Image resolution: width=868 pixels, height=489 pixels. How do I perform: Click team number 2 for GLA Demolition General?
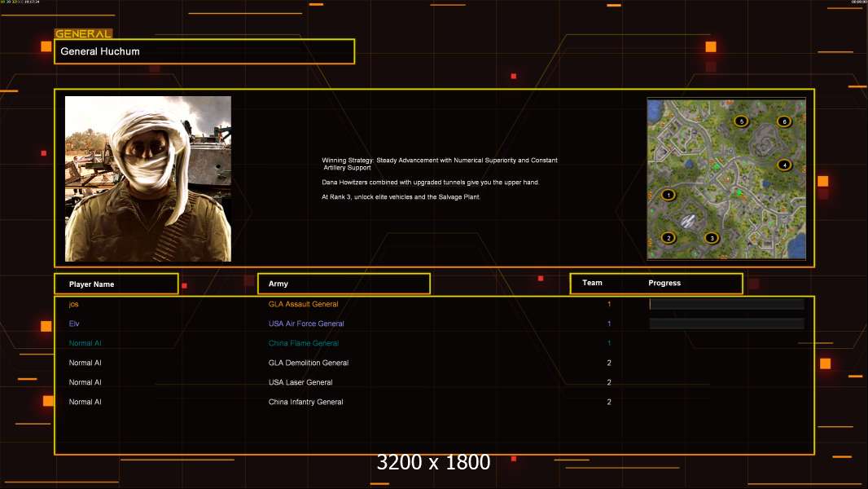tap(609, 363)
